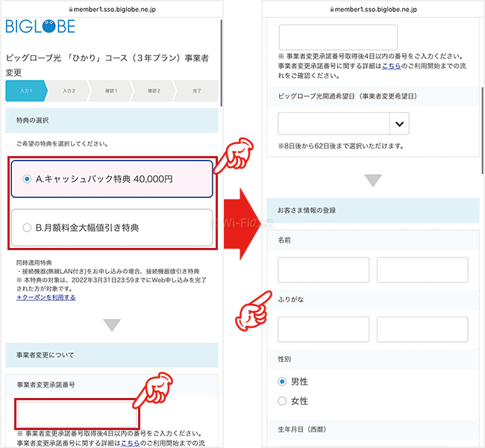Click left address bar URL member1.sso.biglobe.ne.jp

[115, 10]
